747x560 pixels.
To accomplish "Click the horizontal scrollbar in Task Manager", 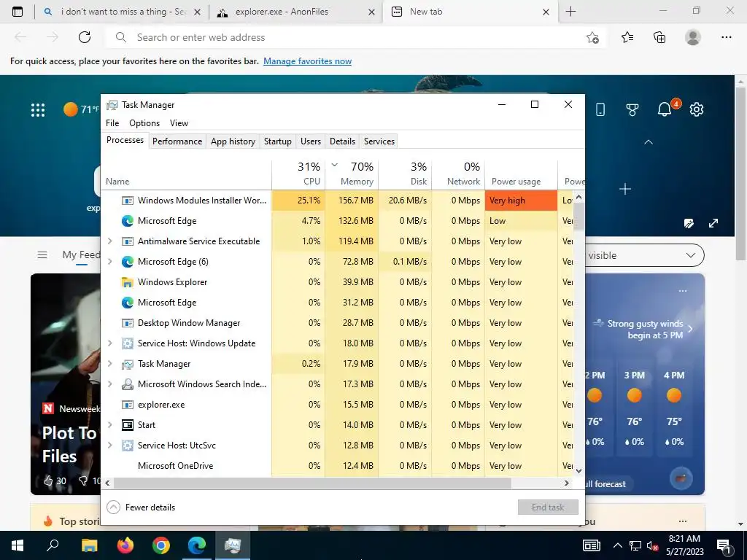I will pos(312,483).
